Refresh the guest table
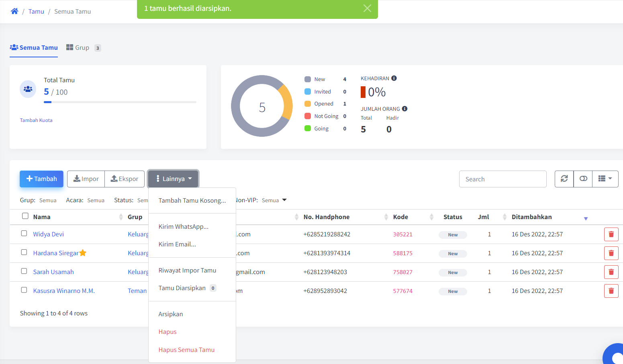 click(564, 179)
